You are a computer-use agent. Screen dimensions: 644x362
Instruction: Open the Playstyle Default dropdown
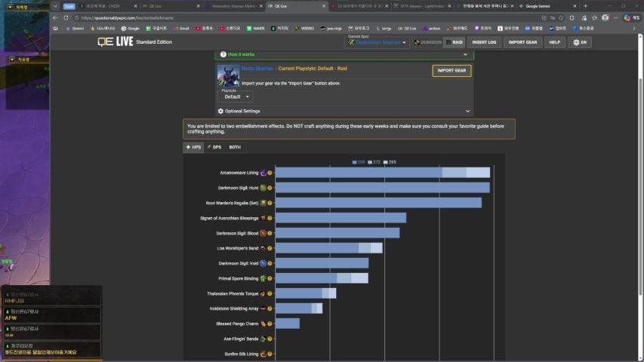click(236, 97)
